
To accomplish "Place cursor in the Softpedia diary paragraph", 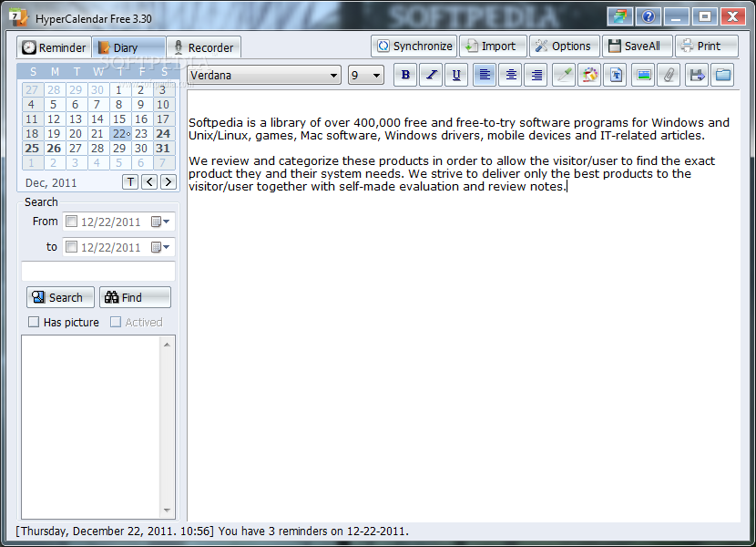I will [458, 129].
